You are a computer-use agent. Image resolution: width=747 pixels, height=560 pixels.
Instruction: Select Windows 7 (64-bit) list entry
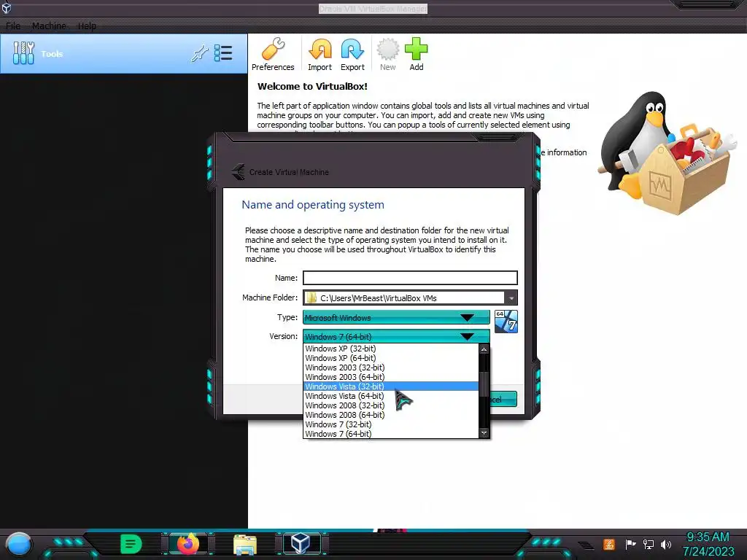point(391,434)
